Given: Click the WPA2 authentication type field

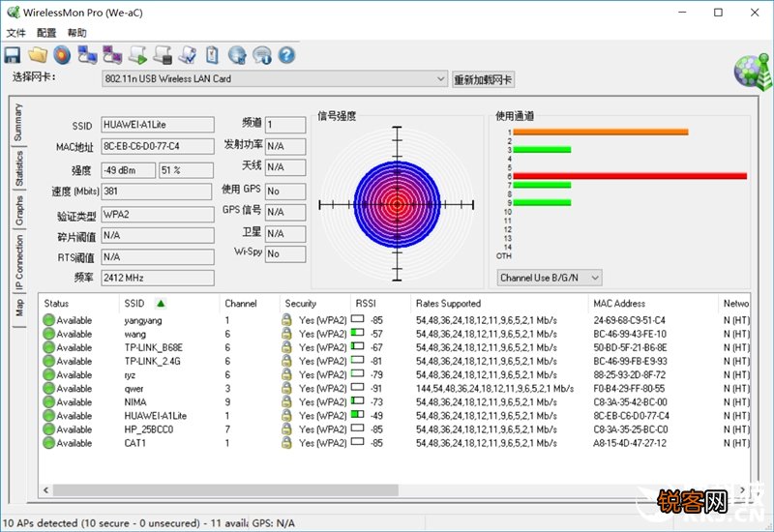Looking at the screenshot, I should click(158, 215).
